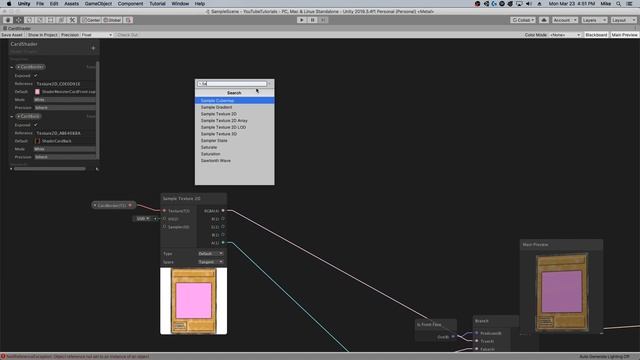Image resolution: width=640 pixels, height=360 pixels.
Task: Select Sample Gradient in search list
Action: point(235,107)
